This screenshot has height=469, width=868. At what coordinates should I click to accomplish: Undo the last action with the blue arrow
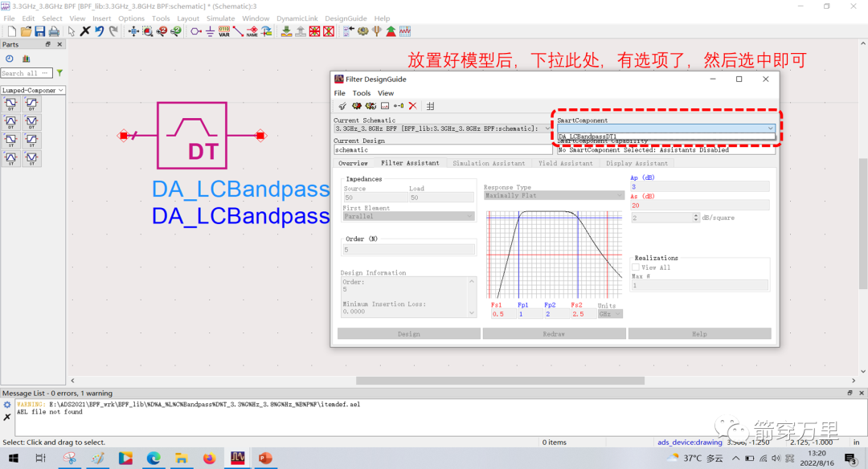tap(100, 31)
